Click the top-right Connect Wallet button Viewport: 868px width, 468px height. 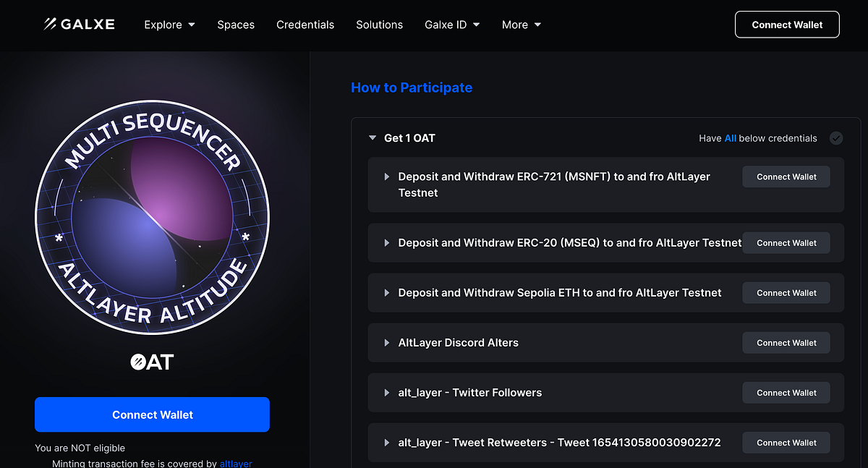[x=787, y=24]
